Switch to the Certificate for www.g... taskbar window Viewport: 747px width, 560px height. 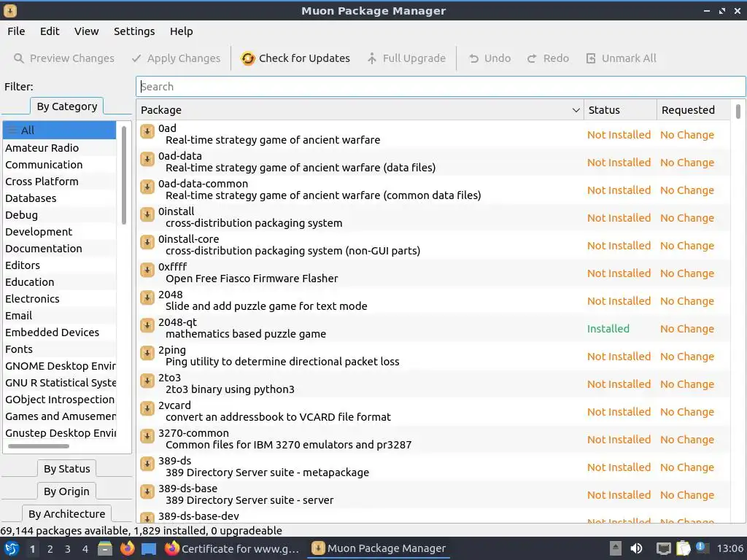coord(232,548)
